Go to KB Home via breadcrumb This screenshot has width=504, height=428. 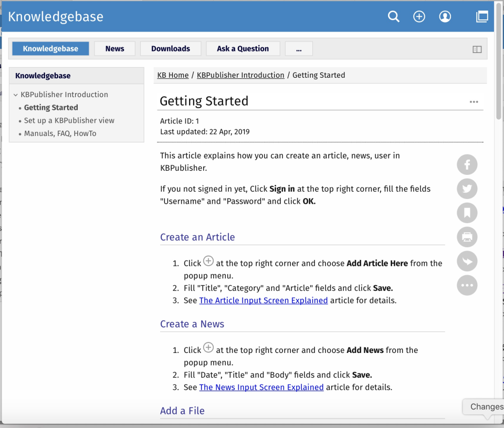click(173, 75)
